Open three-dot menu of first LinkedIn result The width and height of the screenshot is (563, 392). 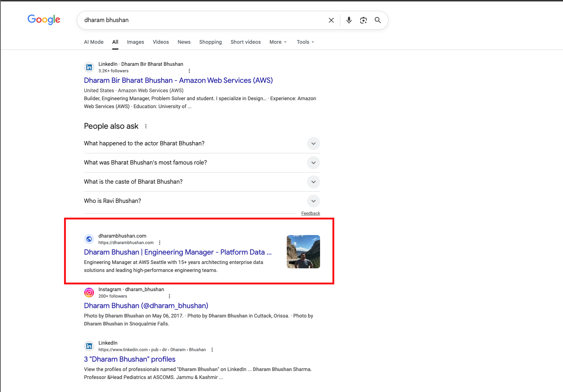click(189, 71)
